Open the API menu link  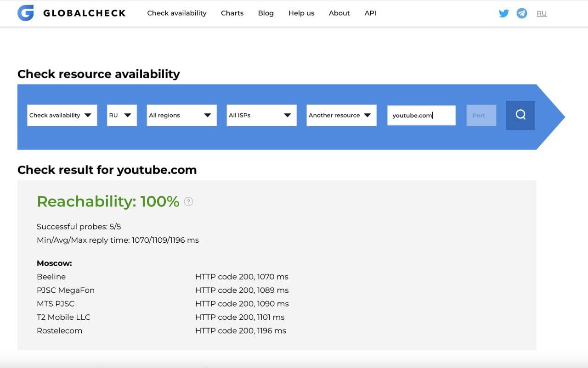coord(370,13)
